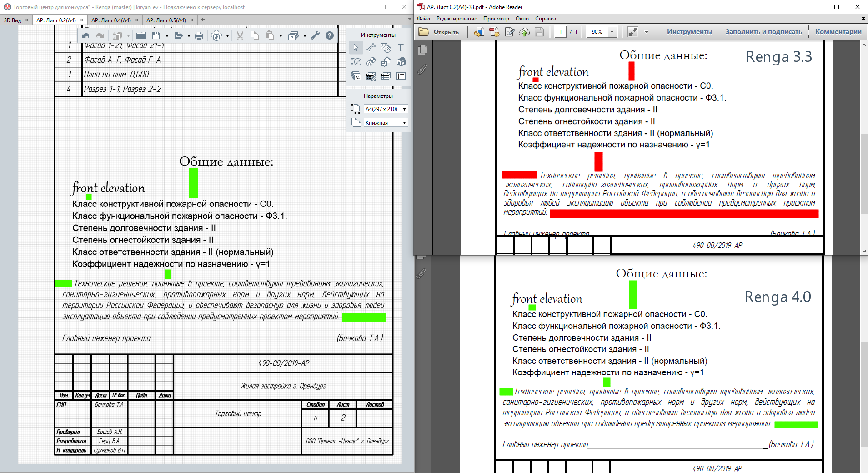Click the Открыть button in Adobe Reader
The height and width of the screenshot is (473, 868).
[x=439, y=32]
